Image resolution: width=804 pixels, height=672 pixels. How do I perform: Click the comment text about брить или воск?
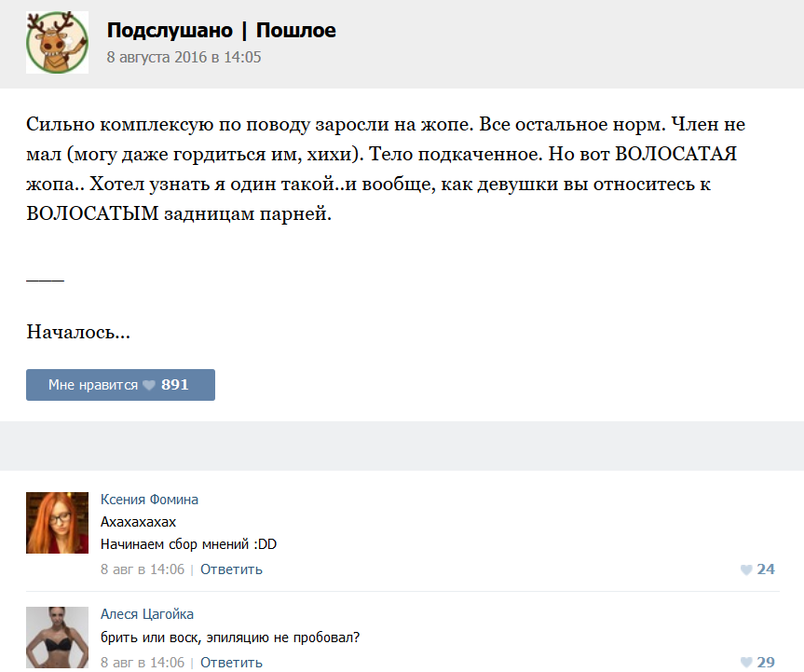pyautogui.click(x=230, y=638)
